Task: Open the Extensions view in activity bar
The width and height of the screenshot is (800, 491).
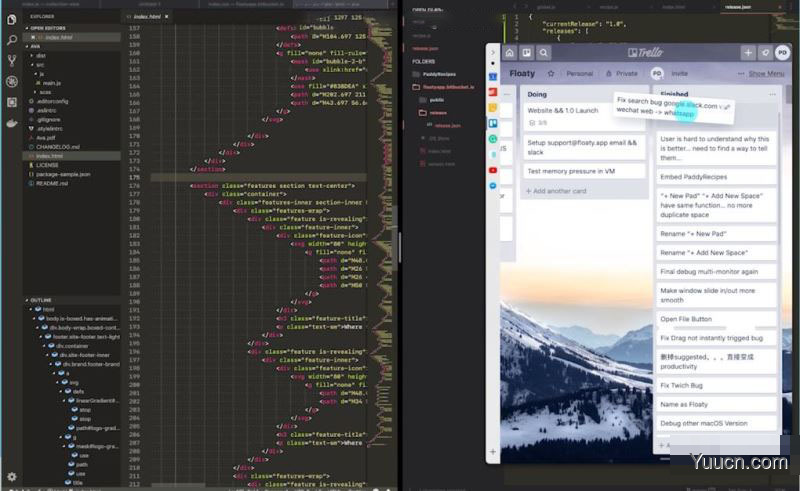Action: (x=11, y=102)
